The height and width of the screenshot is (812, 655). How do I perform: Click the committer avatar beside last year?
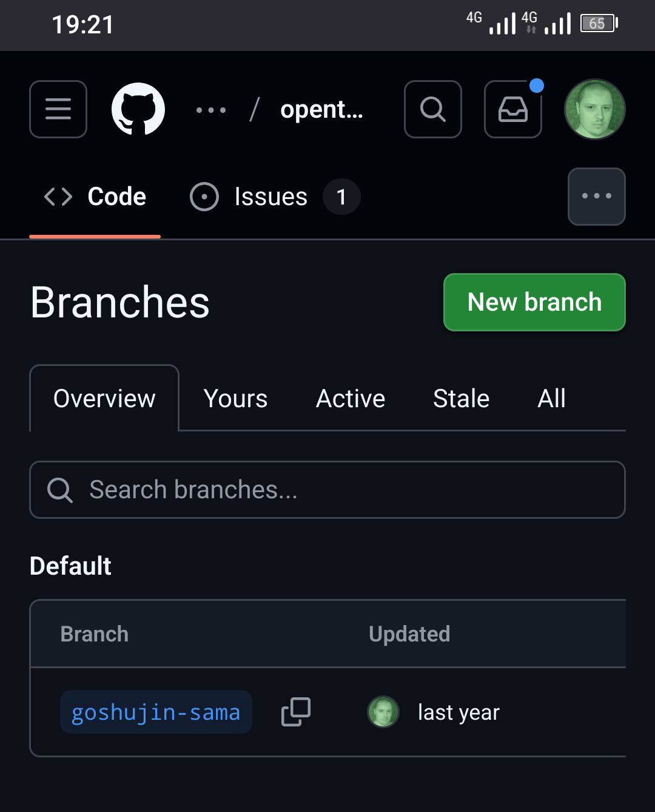383,712
